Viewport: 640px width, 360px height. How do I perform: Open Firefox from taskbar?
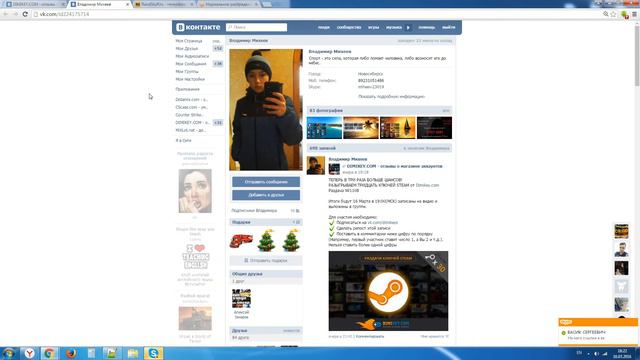coord(71,353)
